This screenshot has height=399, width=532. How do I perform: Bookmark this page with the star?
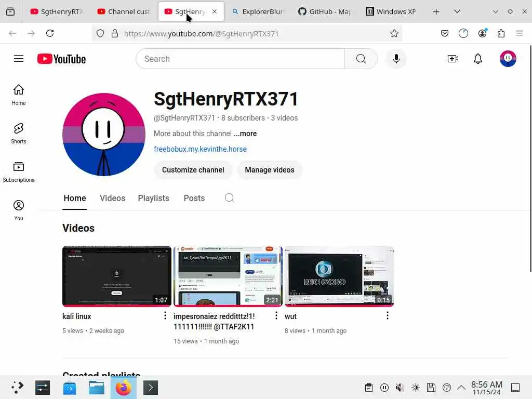[394, 33]
